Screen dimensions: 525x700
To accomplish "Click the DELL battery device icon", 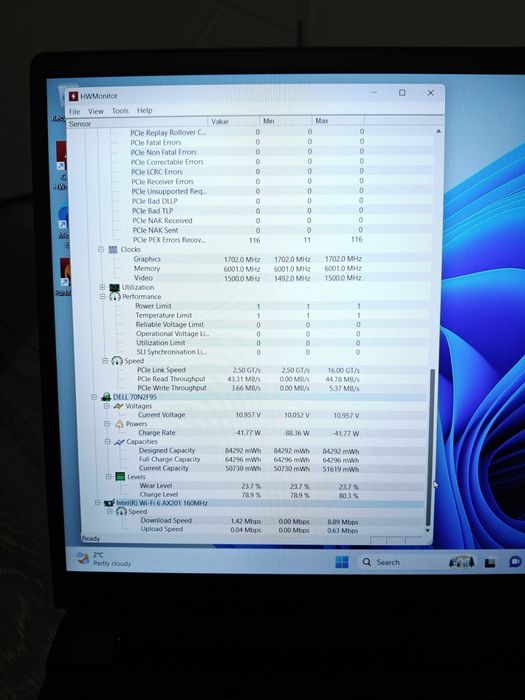I will point(106,396).
